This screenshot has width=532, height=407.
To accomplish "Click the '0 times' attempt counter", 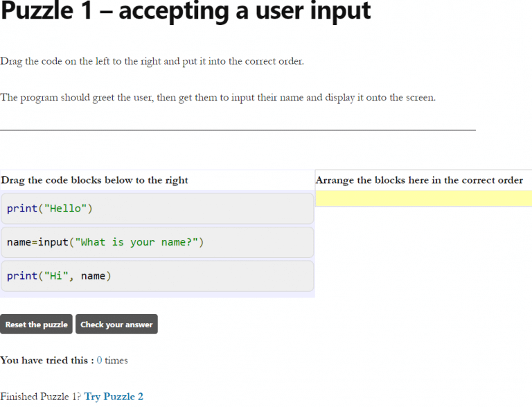I will 112,361.
